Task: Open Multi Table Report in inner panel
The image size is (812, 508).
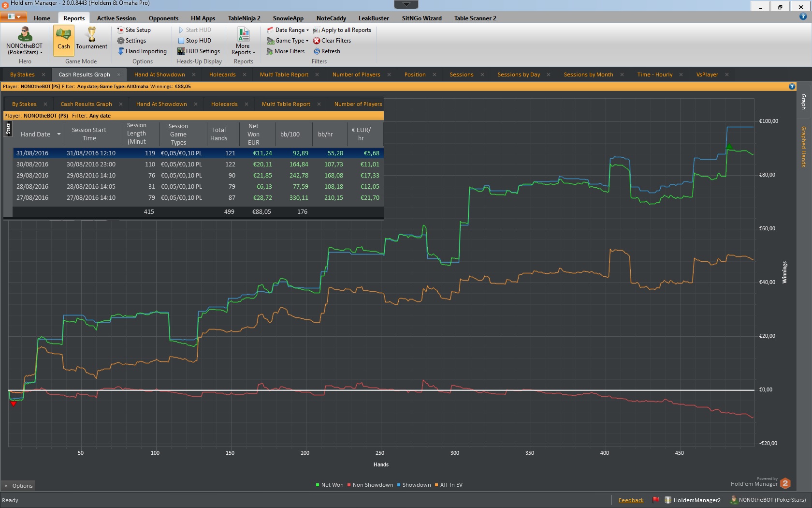Action: pyautogui.click(x=286, y=104)
